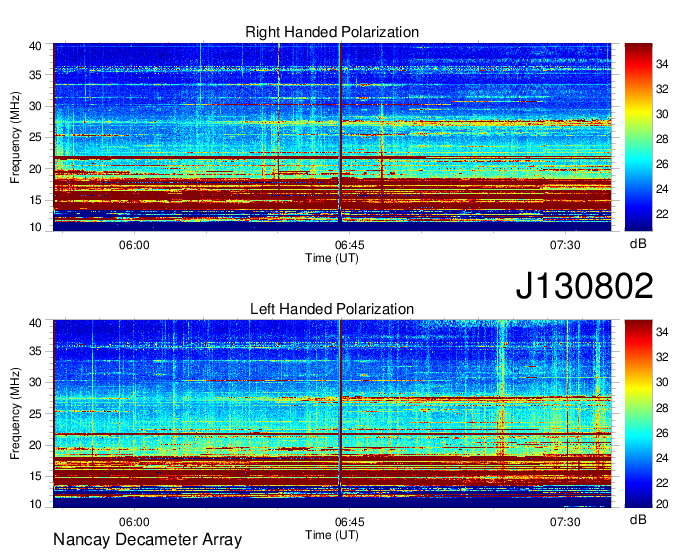The width and height of the screenshot is (680, 552).
Task: Click the '24' value on upper colorbar
Action: click(x=662, y=189)
